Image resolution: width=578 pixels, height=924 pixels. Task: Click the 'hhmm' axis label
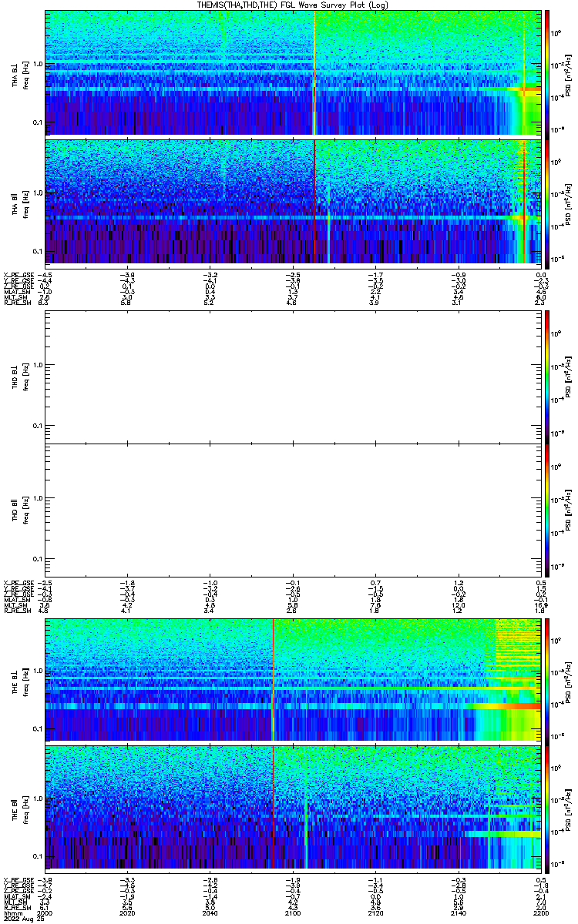12,912
